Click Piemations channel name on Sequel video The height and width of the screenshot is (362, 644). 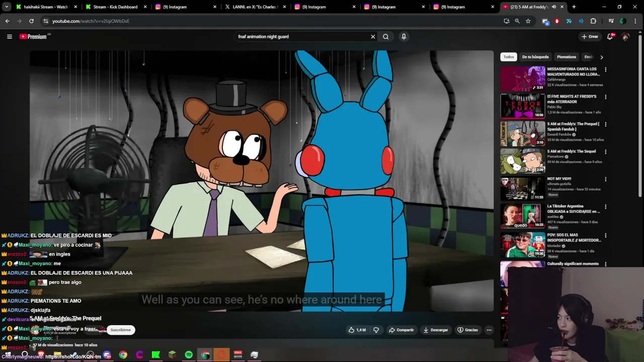tap(556, 156)
